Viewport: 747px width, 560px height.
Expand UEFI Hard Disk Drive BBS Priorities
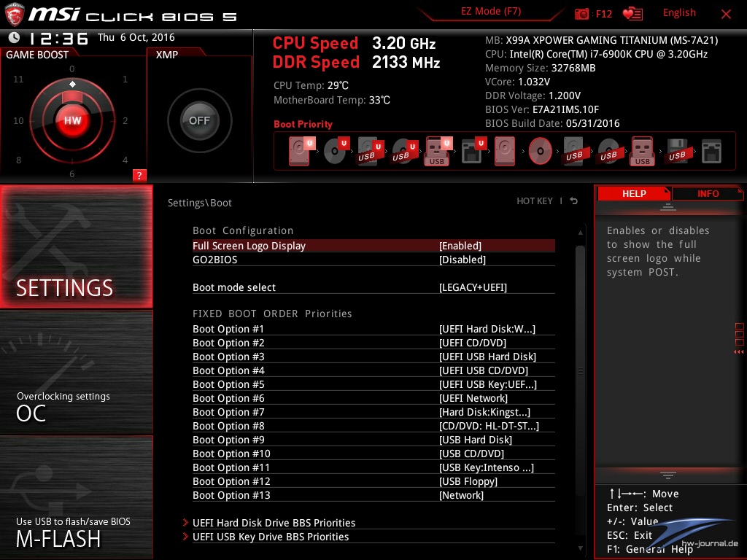[274, 522]
